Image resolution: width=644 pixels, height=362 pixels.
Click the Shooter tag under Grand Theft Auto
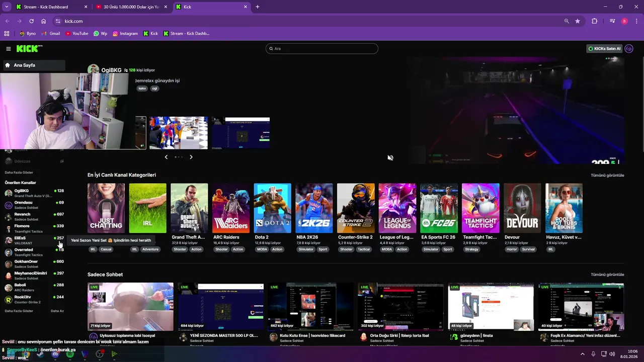[180, 249]
